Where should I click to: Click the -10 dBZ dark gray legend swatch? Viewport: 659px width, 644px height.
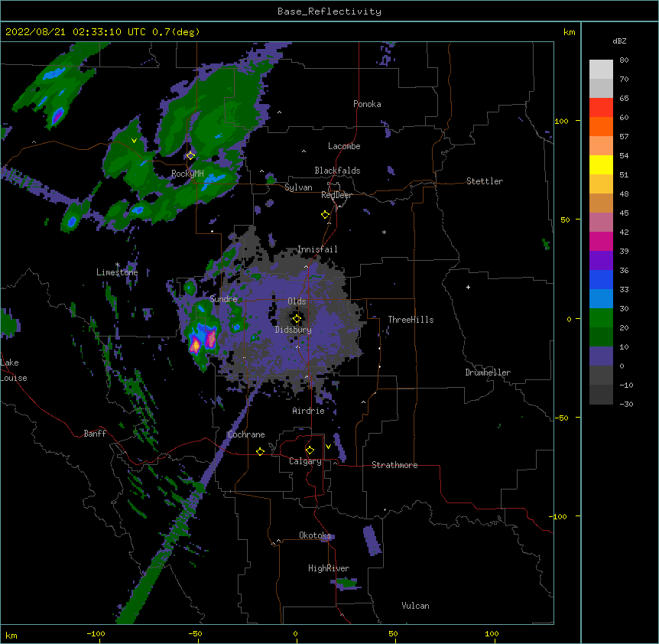601,395
